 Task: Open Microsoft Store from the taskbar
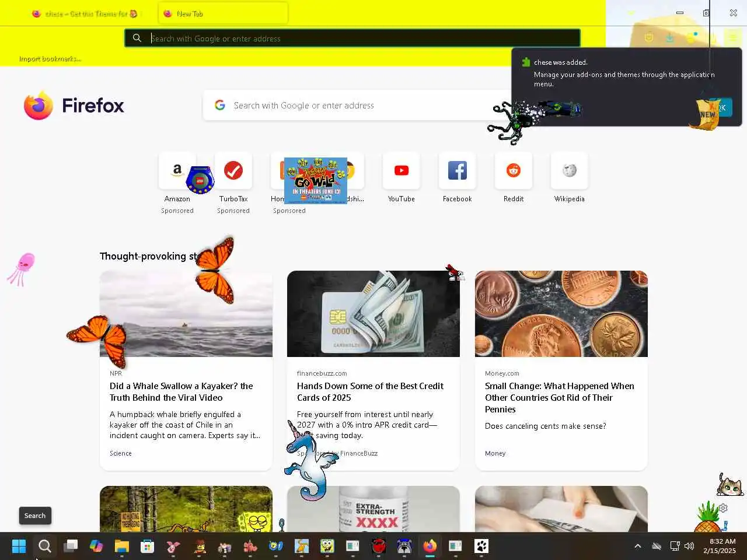tap(148, 546)
